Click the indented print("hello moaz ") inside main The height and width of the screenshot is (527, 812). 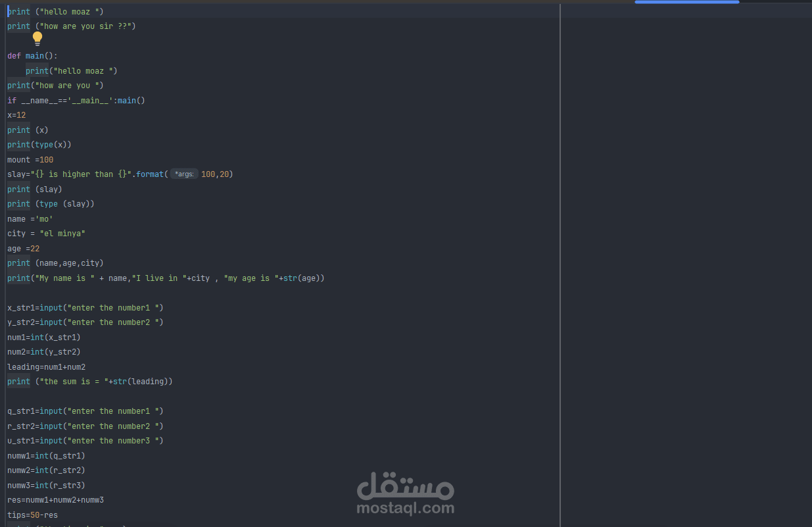72,70
